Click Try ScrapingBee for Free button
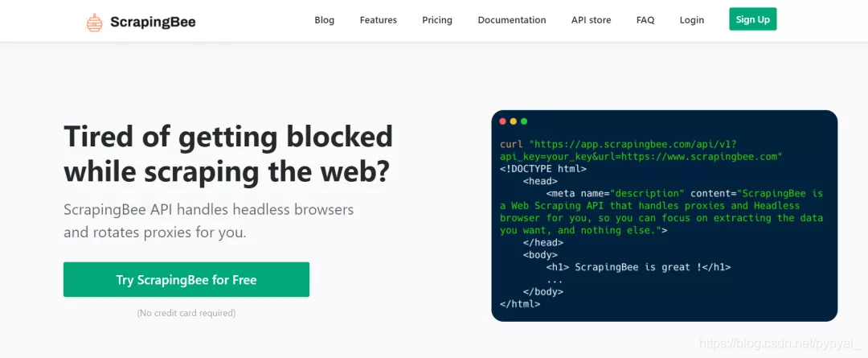The image size is (868, 358). (186, 280)
